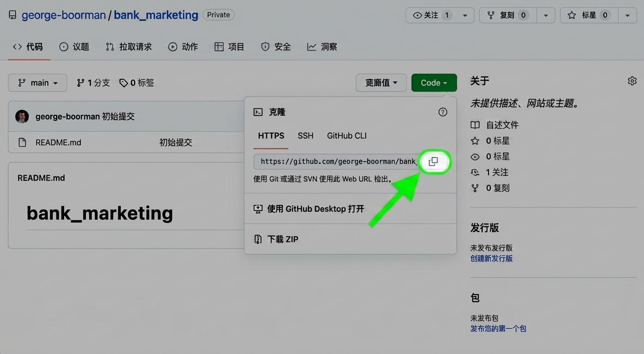The height and width of the screenshot is (354, 644).
Task: Expand the 标星 lists dropdown arrow
Action: (x=627, y=15)
